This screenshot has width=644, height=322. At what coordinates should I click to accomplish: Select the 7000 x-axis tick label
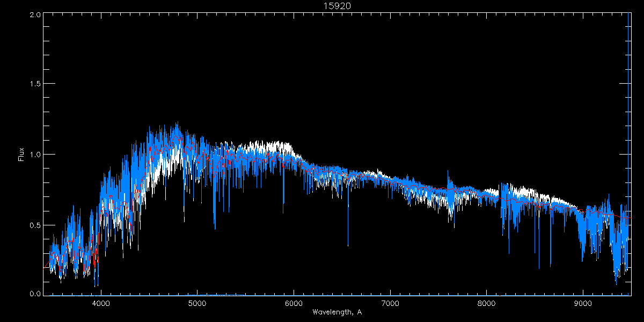(x=390, y=303)
